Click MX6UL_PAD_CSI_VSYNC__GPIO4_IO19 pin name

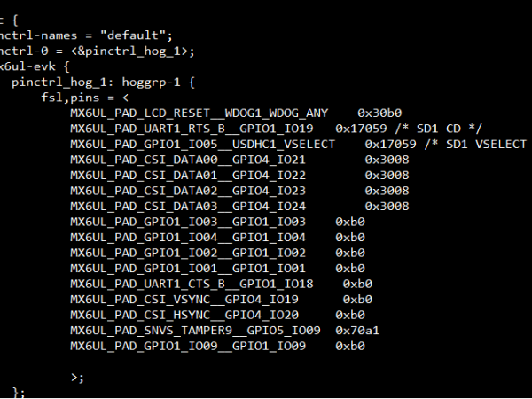tap(184, 299)
